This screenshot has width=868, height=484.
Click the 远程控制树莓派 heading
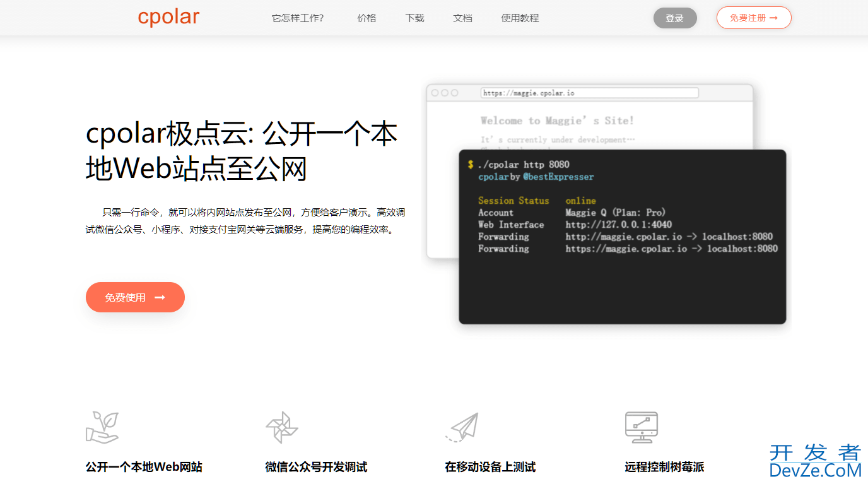(664, 467)
